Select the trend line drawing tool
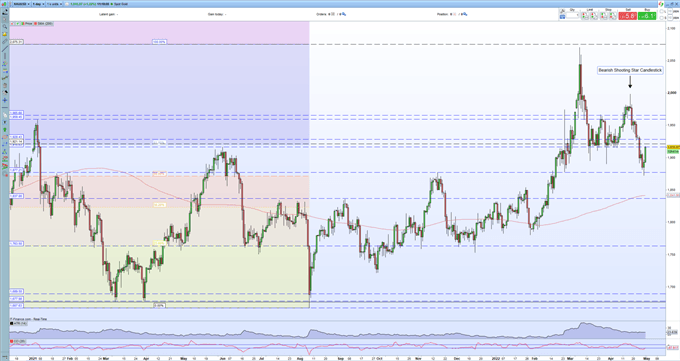 (5, 49)
